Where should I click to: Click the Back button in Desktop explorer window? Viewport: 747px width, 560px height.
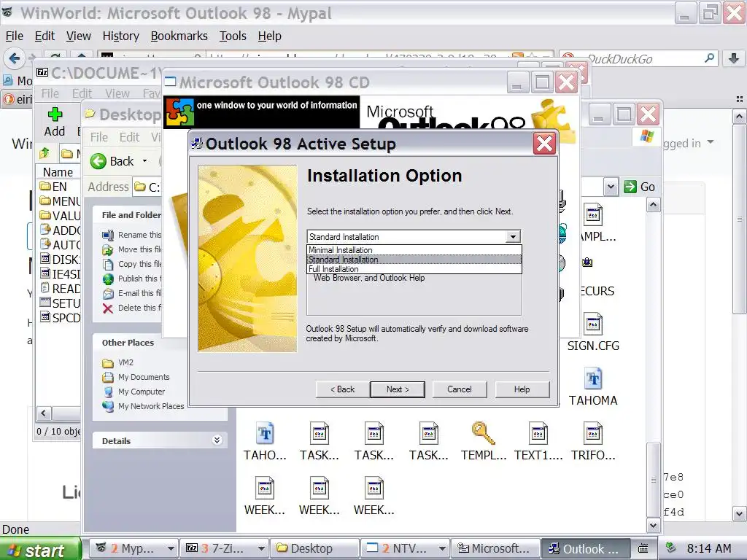tap(112, 161)
